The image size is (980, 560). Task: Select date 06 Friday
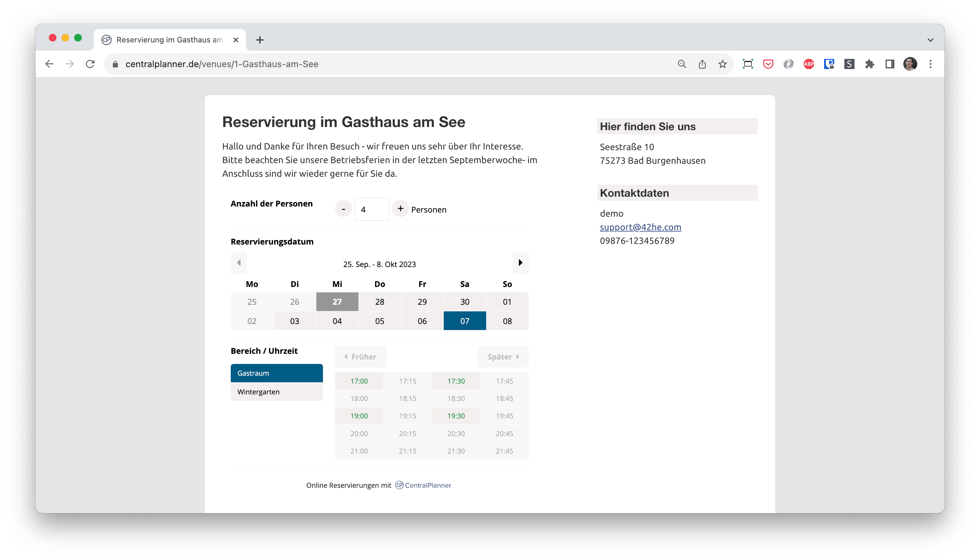coord(422,321)
